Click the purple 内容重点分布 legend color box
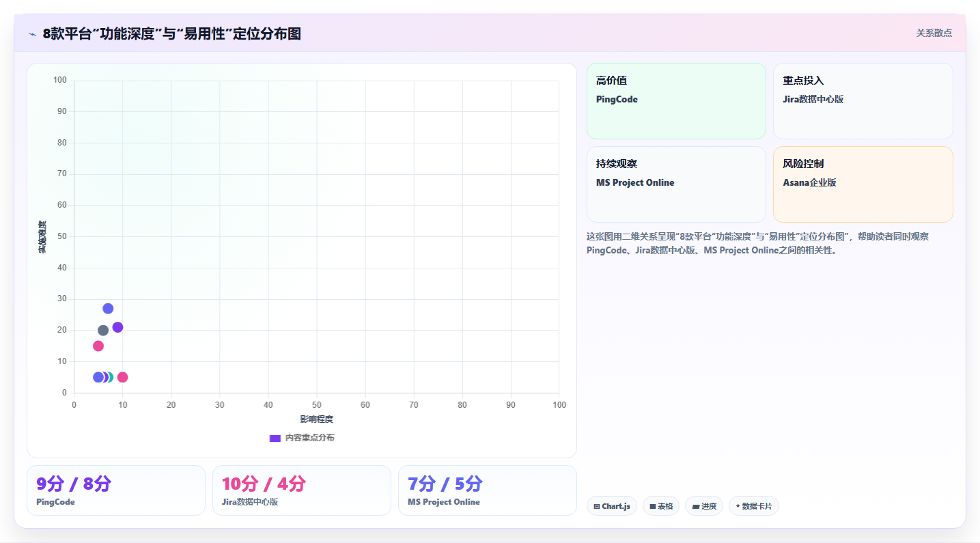The width and height of the screenshot is (980, 543). [x=275, y=438]
